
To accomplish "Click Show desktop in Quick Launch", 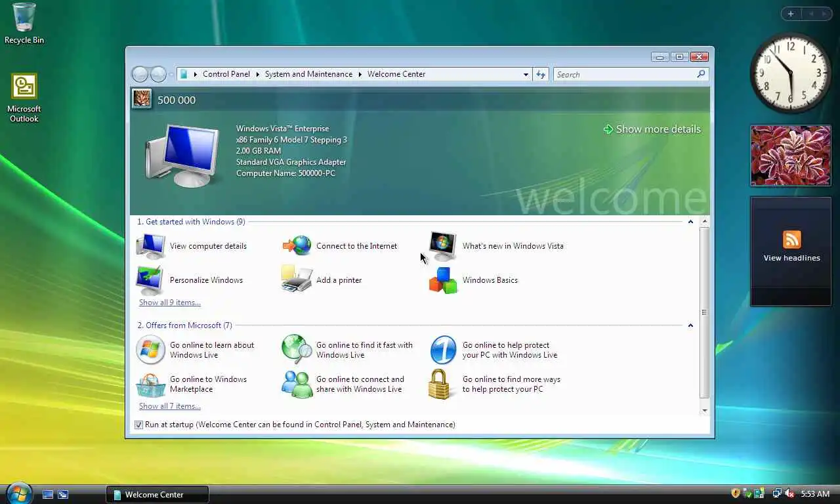I will 48,494.
